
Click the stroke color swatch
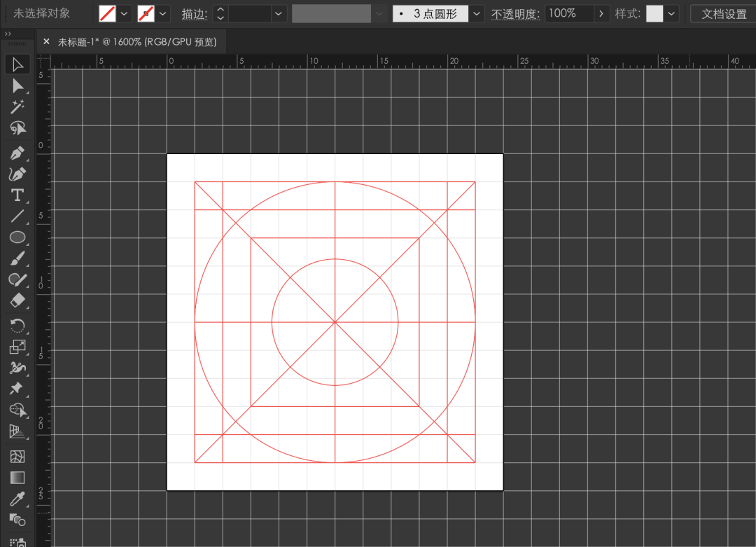pyautogui.click(x=146, y=13)
